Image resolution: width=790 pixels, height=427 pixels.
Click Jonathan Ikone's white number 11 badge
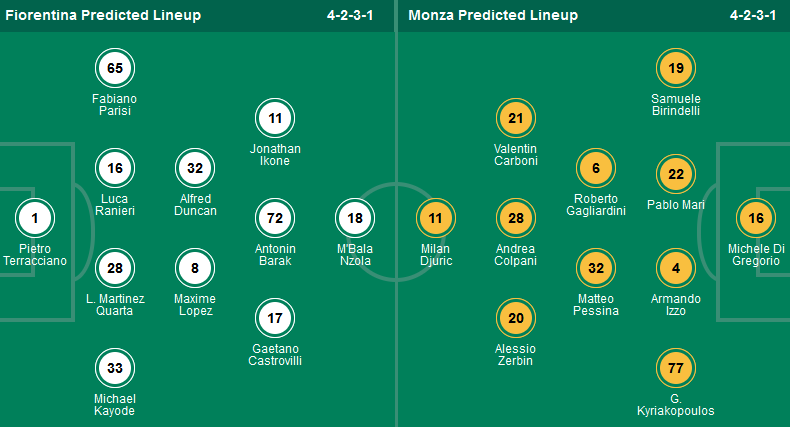point(275,119)
